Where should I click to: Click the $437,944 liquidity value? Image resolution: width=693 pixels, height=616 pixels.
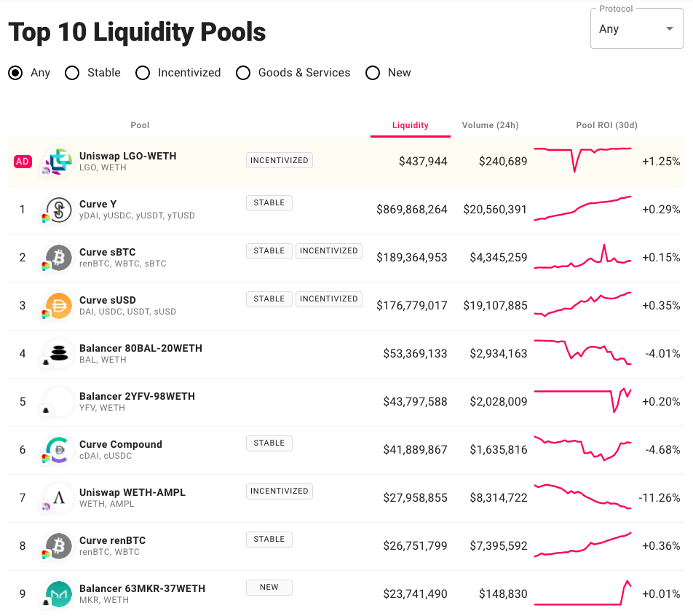point(423,162)
